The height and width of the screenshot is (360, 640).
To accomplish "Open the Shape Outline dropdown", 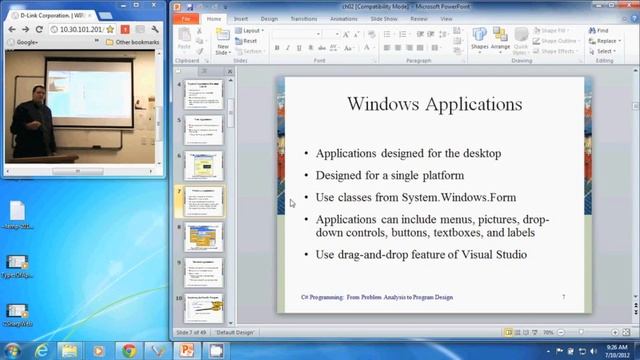I will [x=556, y=41].
